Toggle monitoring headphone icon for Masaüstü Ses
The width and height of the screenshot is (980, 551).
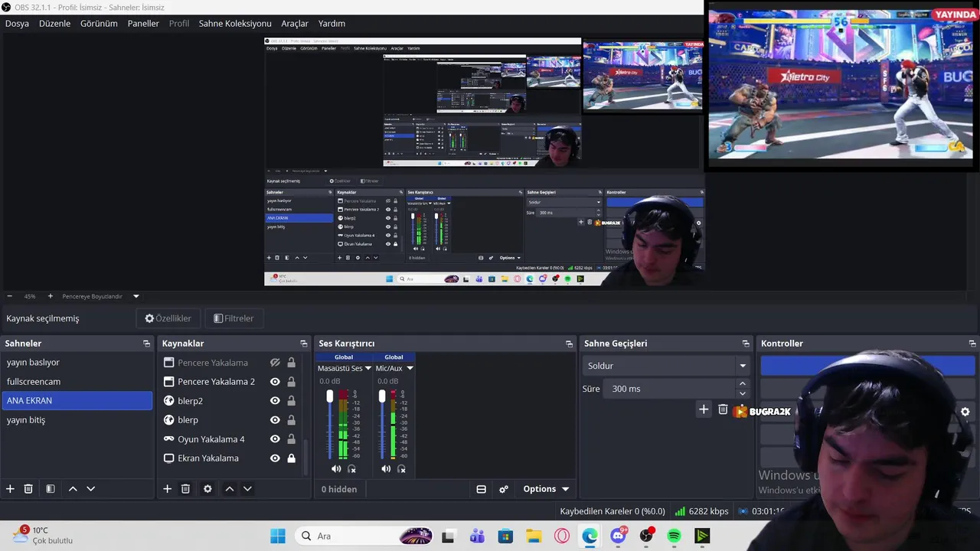tap(352, 468)
